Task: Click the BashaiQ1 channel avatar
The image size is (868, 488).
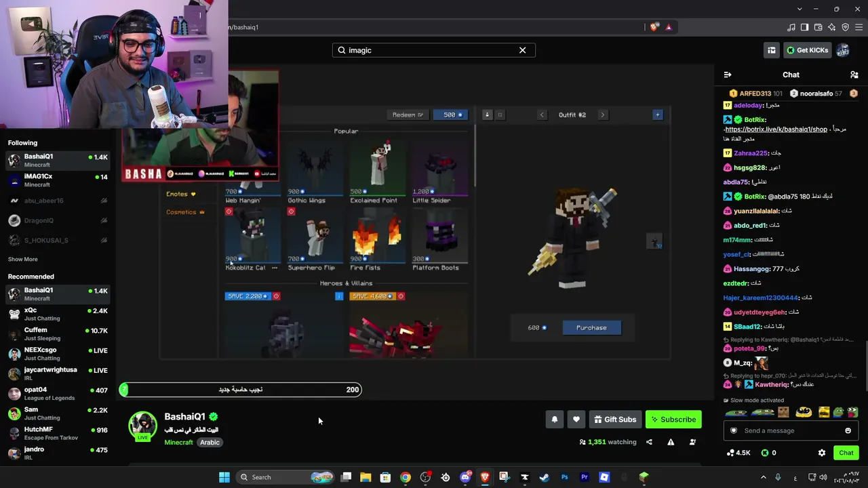Action: (x=143, y=426)
